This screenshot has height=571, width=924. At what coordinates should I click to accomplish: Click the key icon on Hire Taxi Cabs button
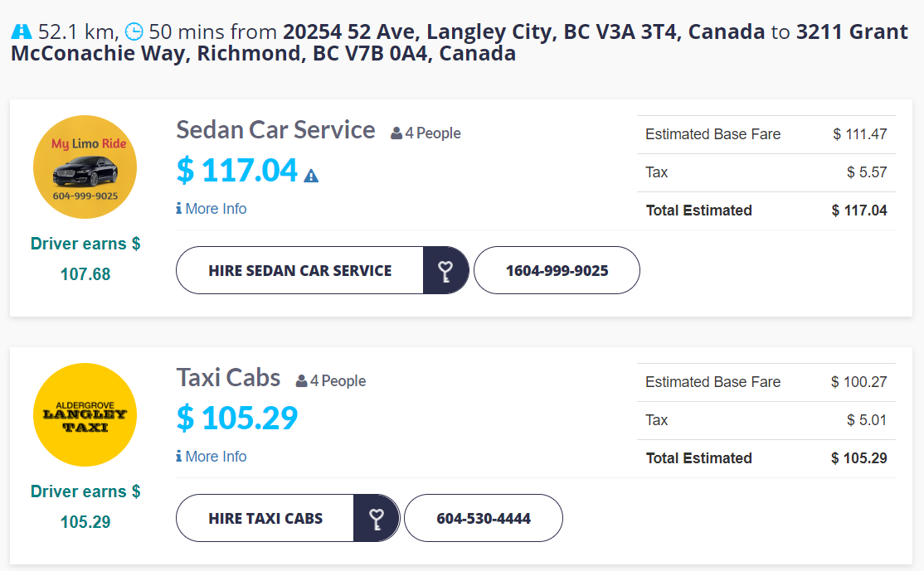377,519
